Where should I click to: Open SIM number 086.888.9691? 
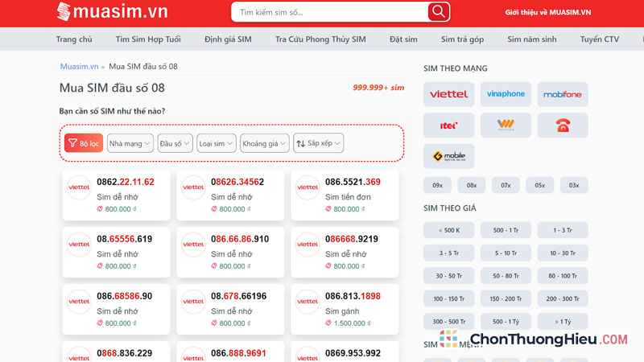tap(238, 353)
